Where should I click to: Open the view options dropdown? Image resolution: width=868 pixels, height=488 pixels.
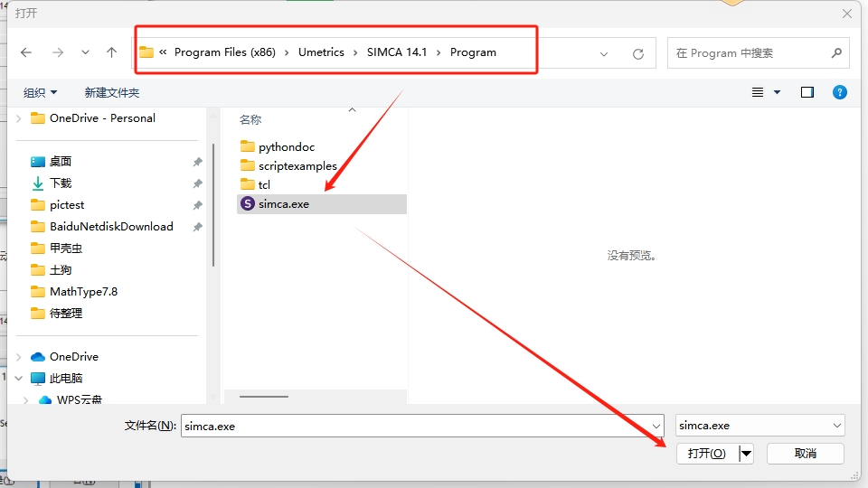(777, 92)
